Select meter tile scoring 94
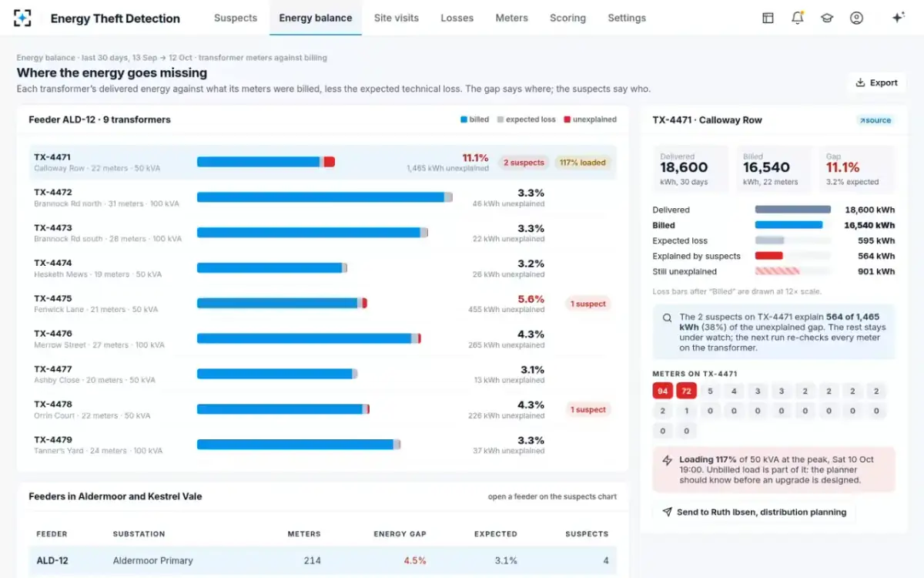The image size is (924, 578). 662,391
